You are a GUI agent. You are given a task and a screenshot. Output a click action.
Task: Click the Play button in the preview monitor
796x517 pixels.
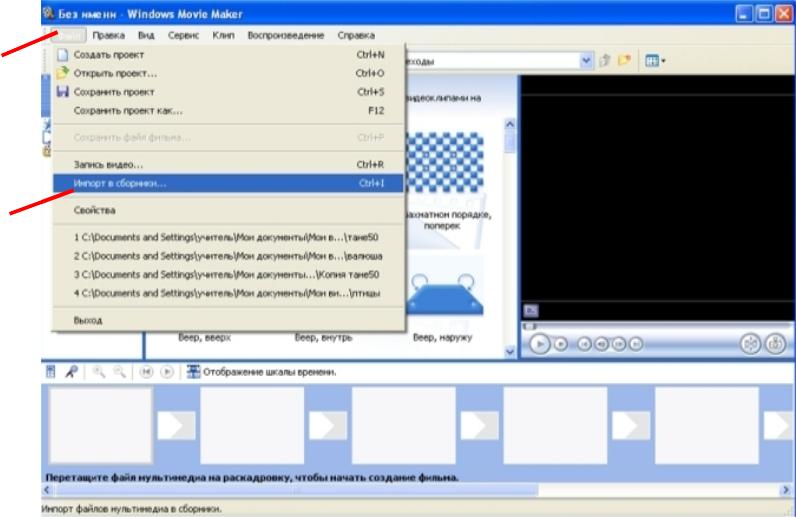[539, 344]
